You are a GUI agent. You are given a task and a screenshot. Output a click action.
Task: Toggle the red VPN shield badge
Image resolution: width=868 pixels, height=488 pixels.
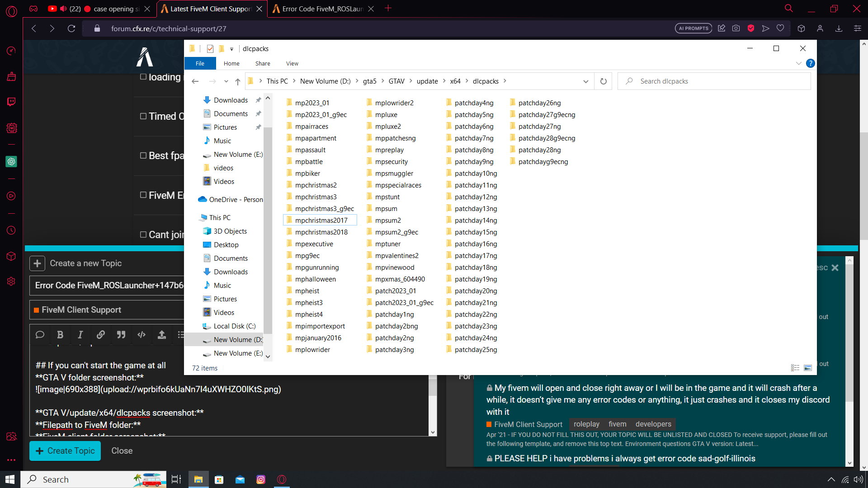click(751, 28)
